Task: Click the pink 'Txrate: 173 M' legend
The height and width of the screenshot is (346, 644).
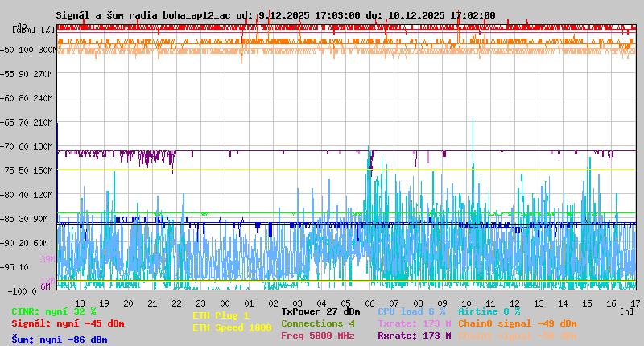Action: click(414, 323)
